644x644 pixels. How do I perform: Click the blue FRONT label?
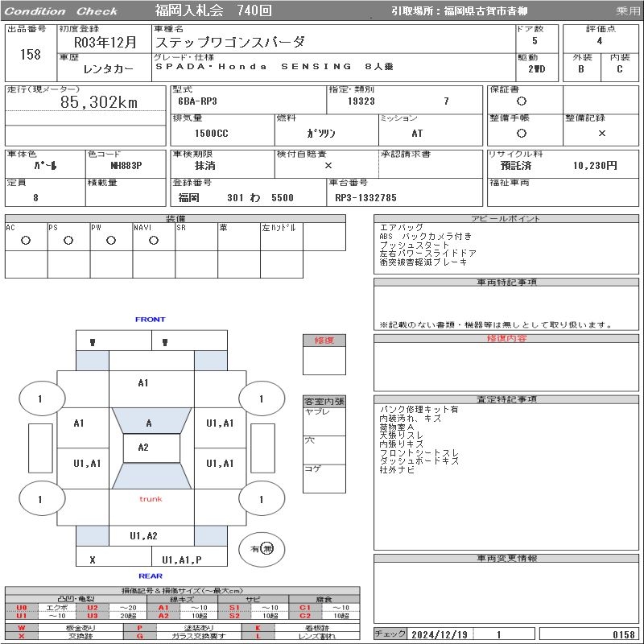tap(151, 320)
